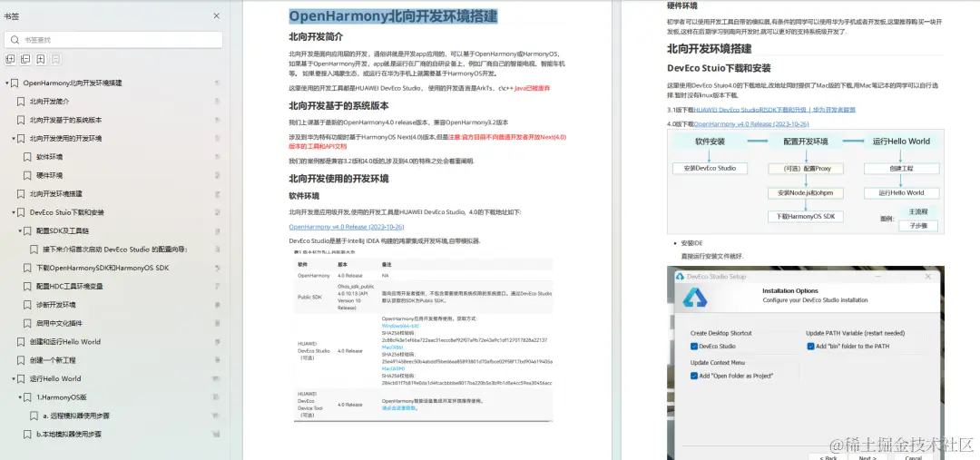Click the Mac(X86) link in the table
Image resolution: width=980 pixels, height=460 pixels.
393,347
